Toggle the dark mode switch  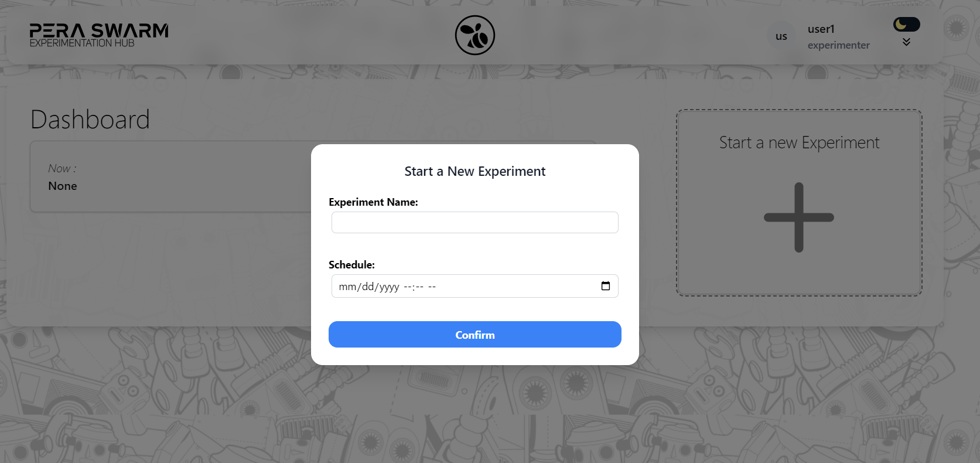coord(907,24)
